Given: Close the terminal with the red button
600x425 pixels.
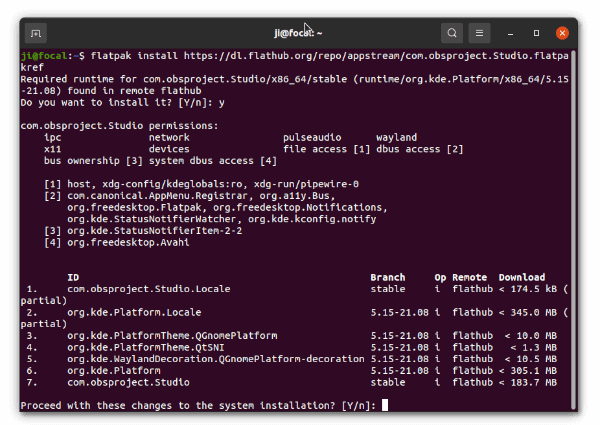Looking at the screenshot, I should 562,33.
